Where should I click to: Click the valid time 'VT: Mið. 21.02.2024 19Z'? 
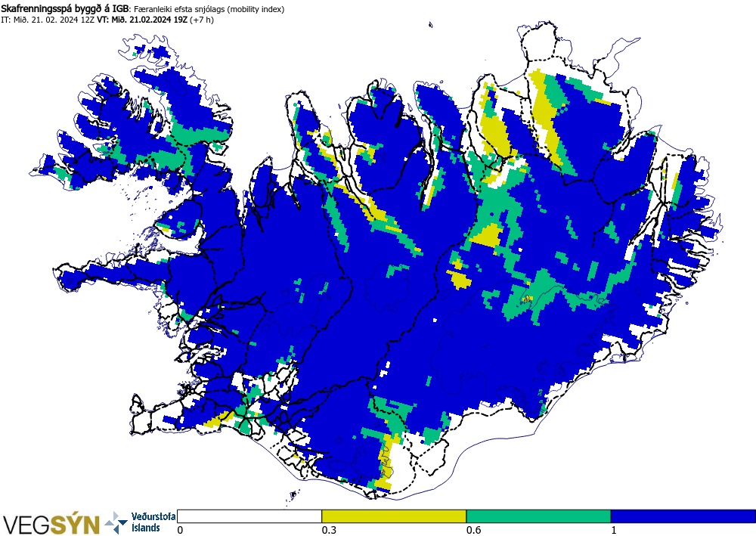coord(142,20)
